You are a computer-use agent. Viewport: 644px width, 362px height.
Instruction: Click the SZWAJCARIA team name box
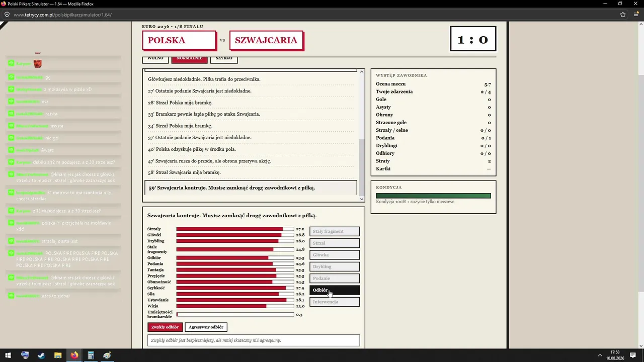(266, 41)
